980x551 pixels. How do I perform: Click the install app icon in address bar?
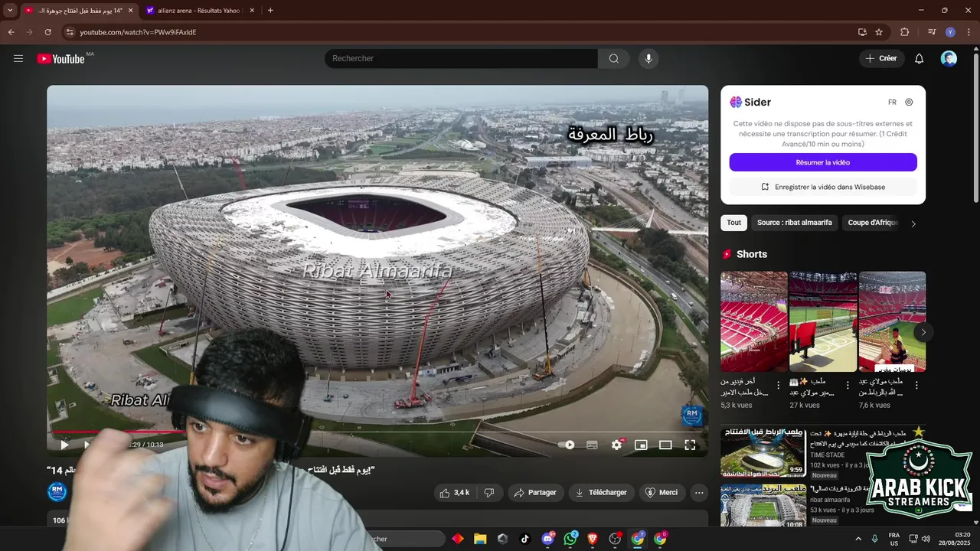tap(862, 32)
